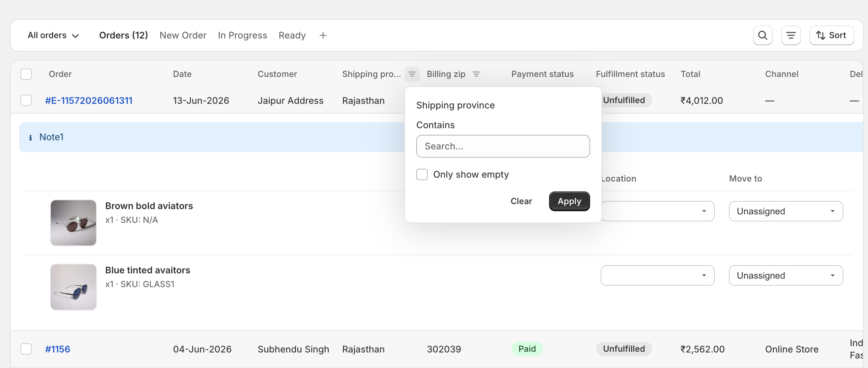
Task: Switch to In Progress tab
Action: pos(242,35)
